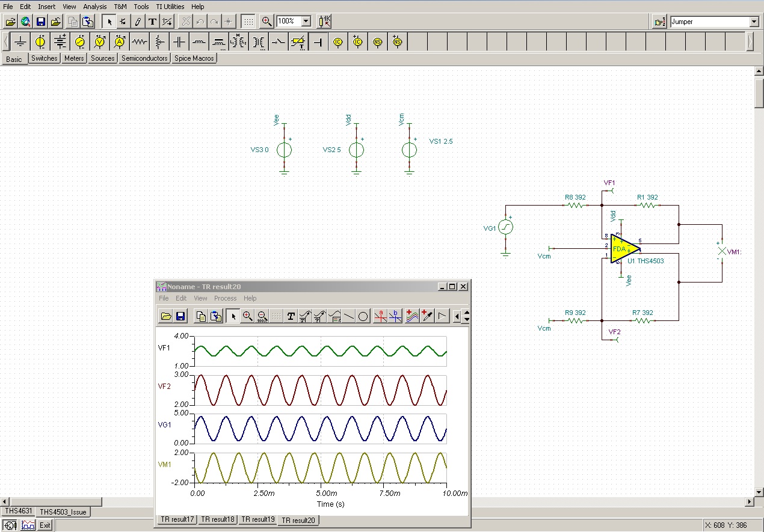Switch to the Semiconductors component tab
This screenshot has width=764, height=532.
coord(144,58)
